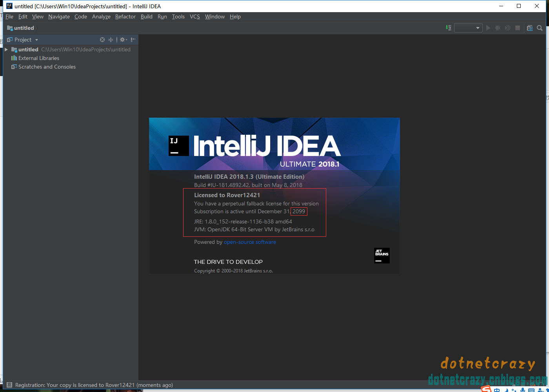Click the JVM OpenJDK line
The image size is (549, 392).
(x=254, y=229)
